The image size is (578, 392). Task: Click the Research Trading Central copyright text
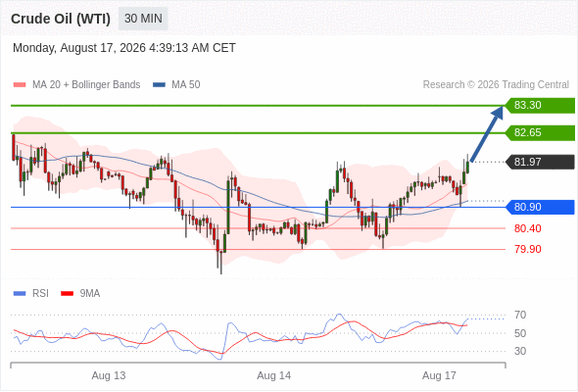coord(496,85)
